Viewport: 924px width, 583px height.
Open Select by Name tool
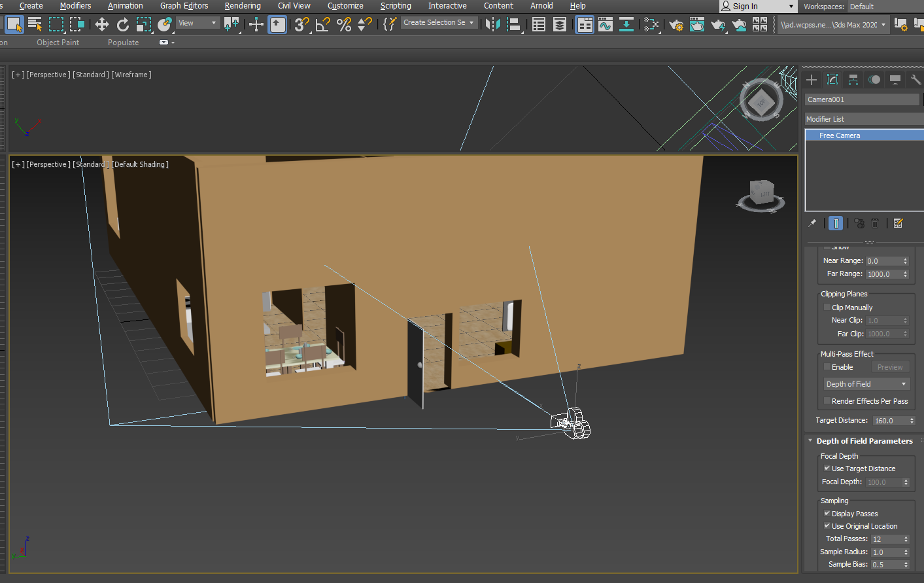[x=35, y=25]
